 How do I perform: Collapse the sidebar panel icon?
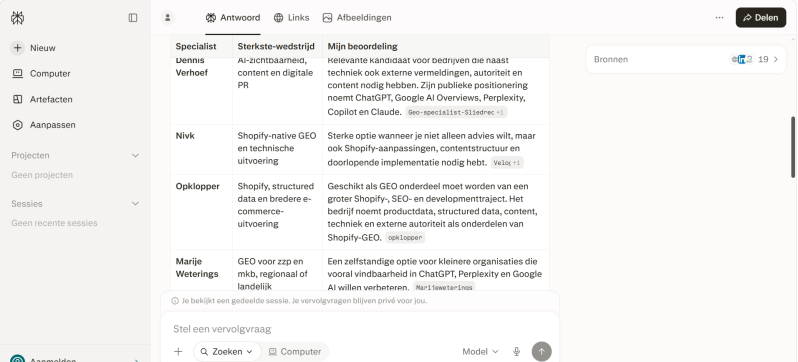(x=133, y=18)
